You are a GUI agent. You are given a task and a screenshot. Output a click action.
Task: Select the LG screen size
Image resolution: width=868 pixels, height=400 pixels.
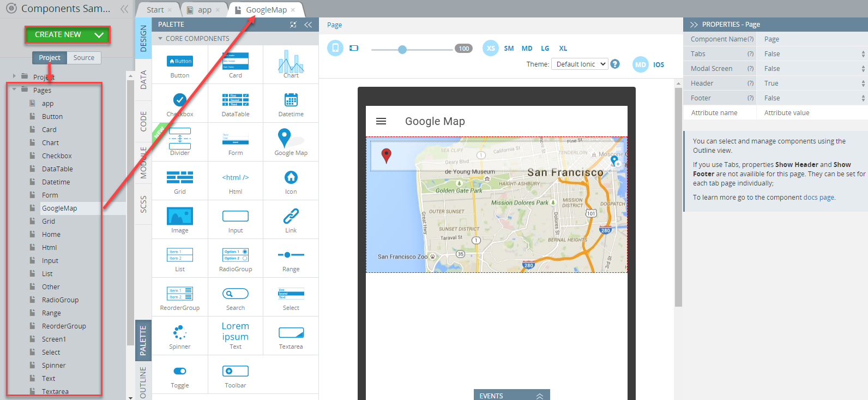tap(545, 49)
